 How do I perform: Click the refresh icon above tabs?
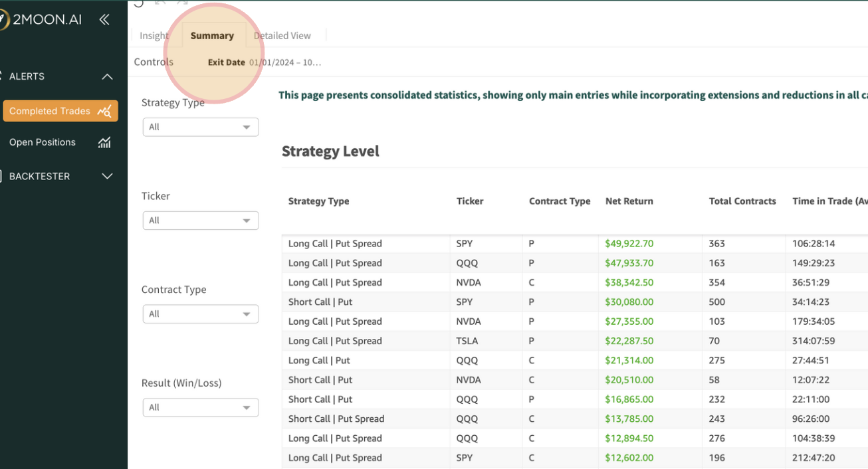(x=138, y=3)
